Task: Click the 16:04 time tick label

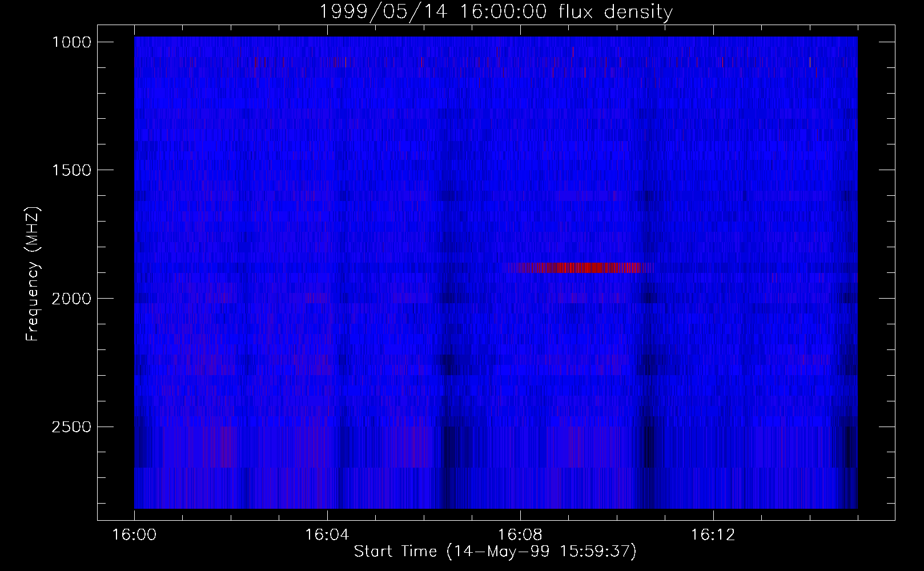Action: [327, 535]
